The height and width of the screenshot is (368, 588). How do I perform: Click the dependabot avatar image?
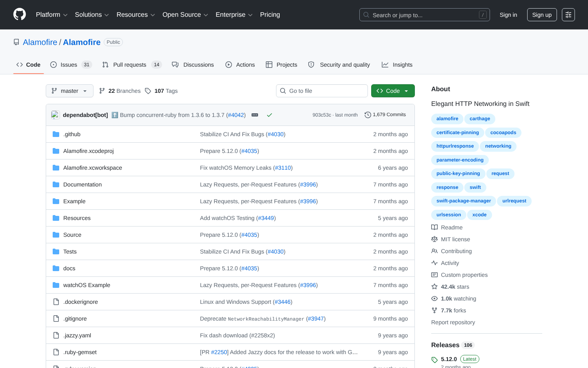56,115
